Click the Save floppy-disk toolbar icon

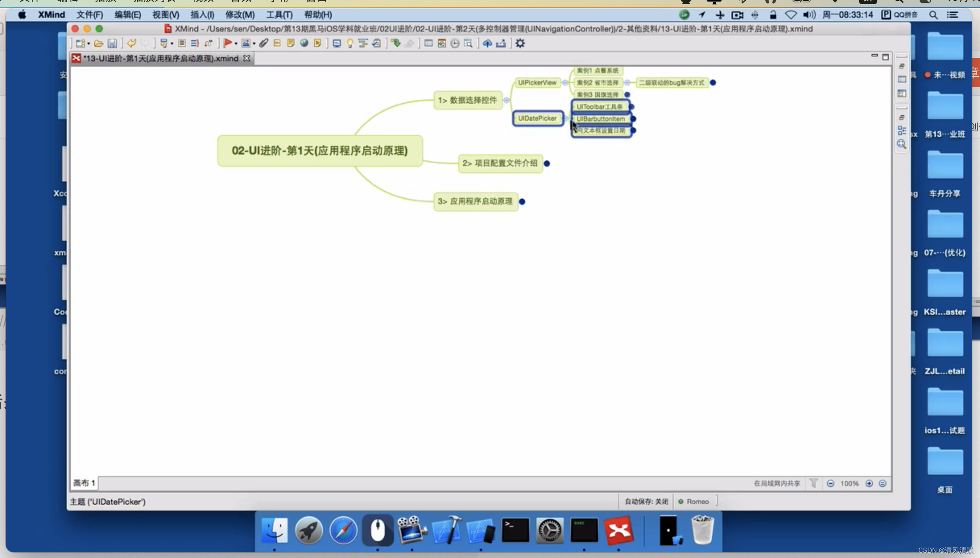pos(112,43)
